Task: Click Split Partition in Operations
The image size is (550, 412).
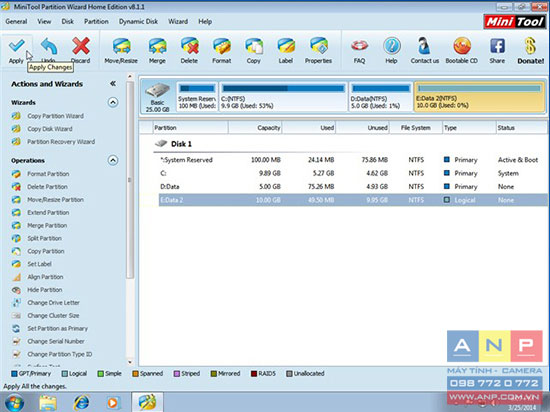Action: click(45, 238)
